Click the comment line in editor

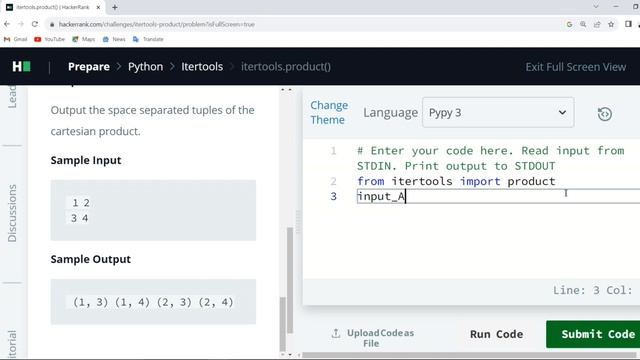[x=490, y=158]
